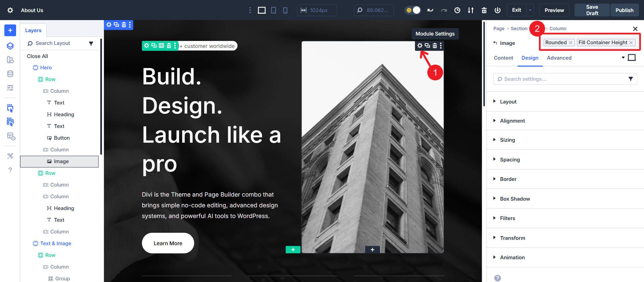Screen dimensions: 644x282
Task: Save Draft of the page
Action: [592, 10]
